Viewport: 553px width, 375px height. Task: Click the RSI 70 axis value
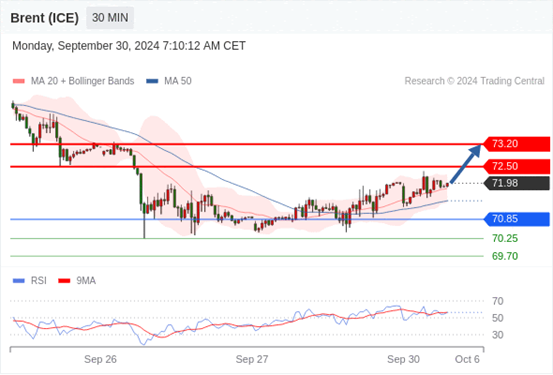(498, 301)
